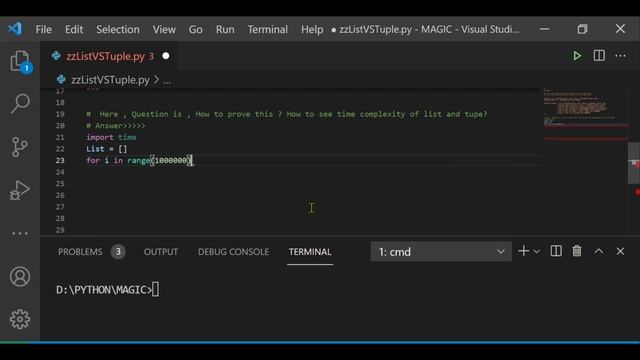This screenshot has height=360, width=640.
Task: Open launch profile dropdown next to plus
Action: click(x=537, y=251)
